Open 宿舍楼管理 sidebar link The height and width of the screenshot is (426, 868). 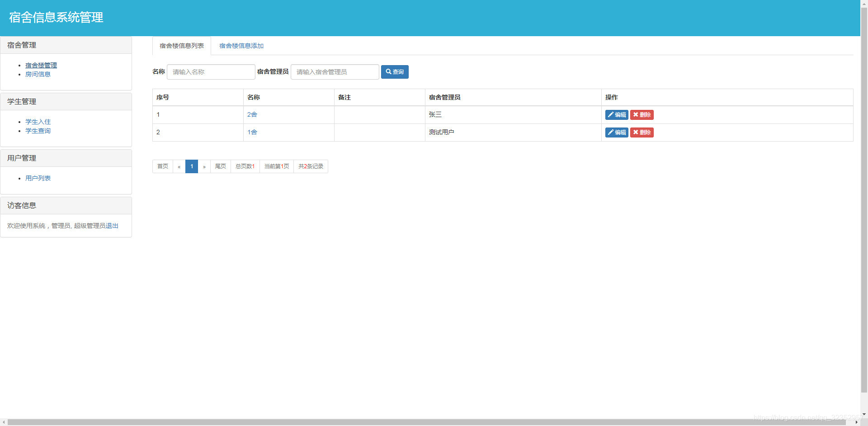(41, 65)
